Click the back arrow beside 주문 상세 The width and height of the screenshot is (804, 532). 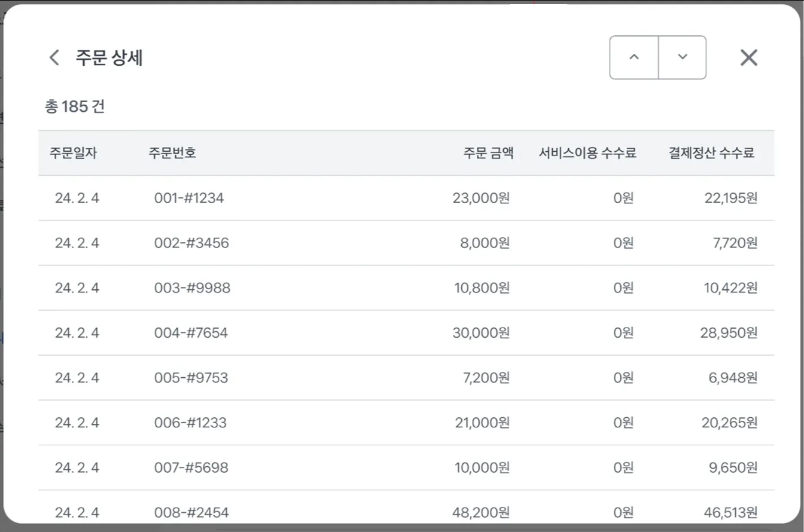pyautogui.click(x=54, y=58)
